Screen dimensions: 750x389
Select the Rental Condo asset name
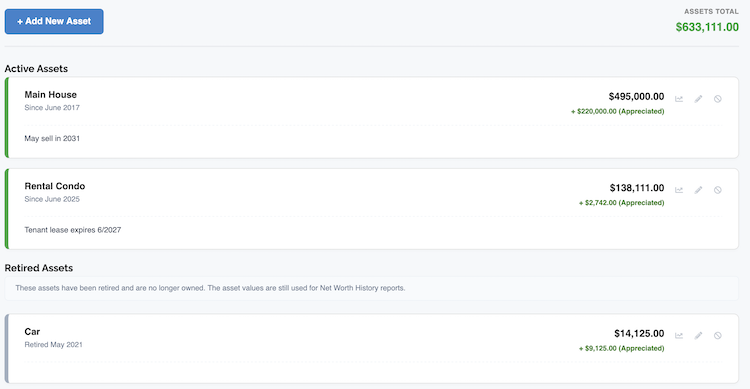pyautogui.click(x=55, y=186)
